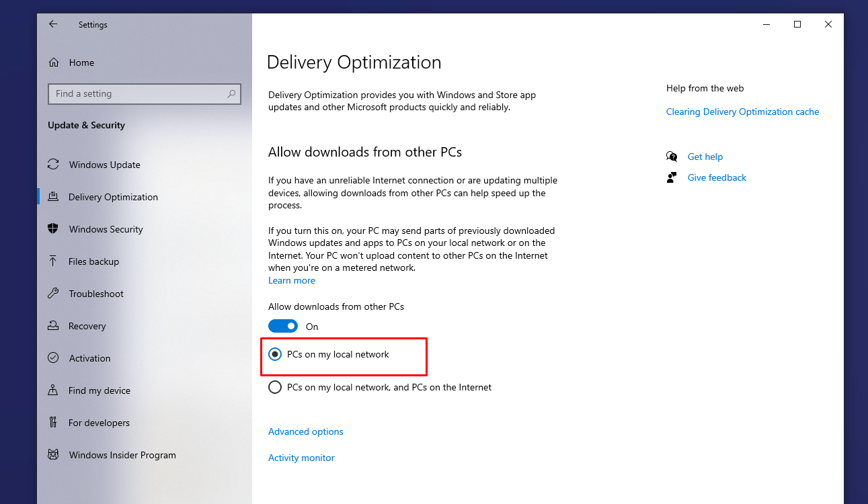This screenshot has height=504, width=868.
Task: Click the Learn more link
Action: point(291,280)
